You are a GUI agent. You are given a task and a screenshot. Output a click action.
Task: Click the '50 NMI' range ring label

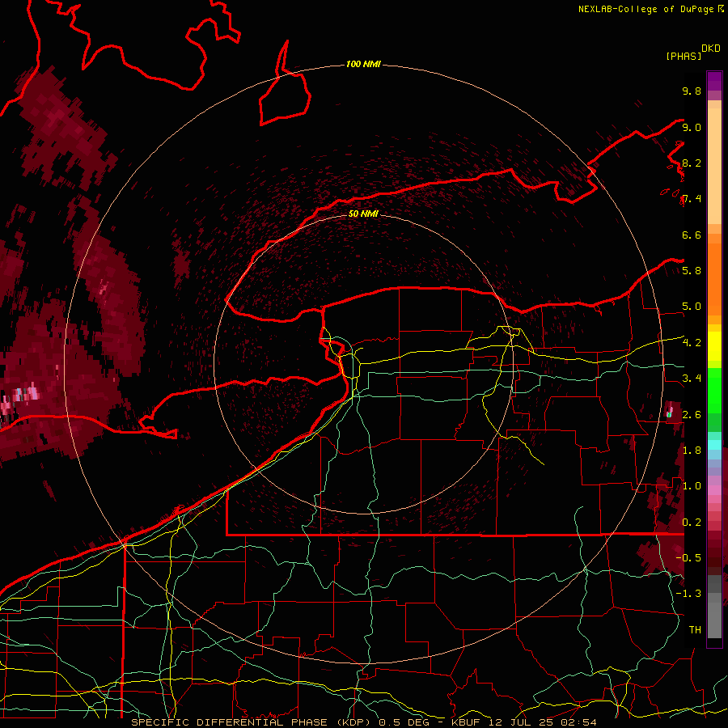(x=363, y=214)
